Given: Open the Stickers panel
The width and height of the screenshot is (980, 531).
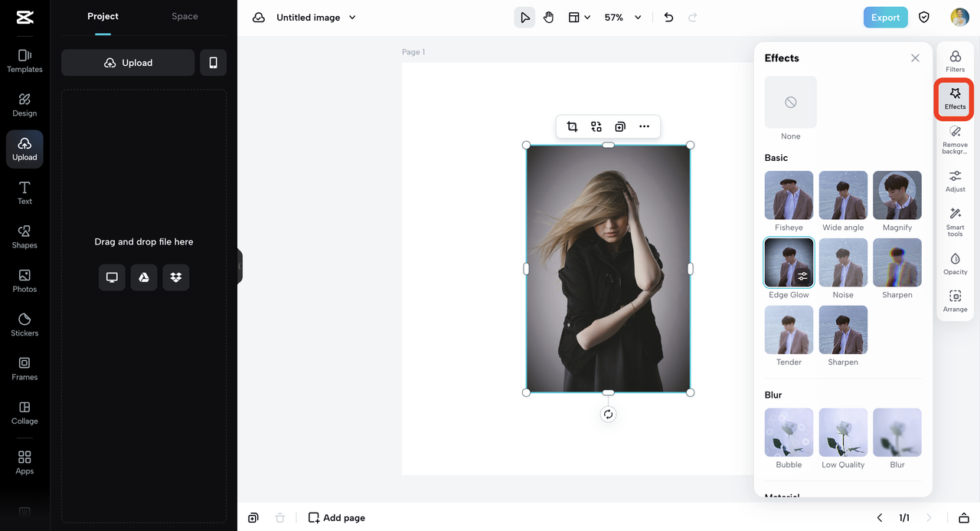Looking at the screenshot, I should [x=24, y=325].
